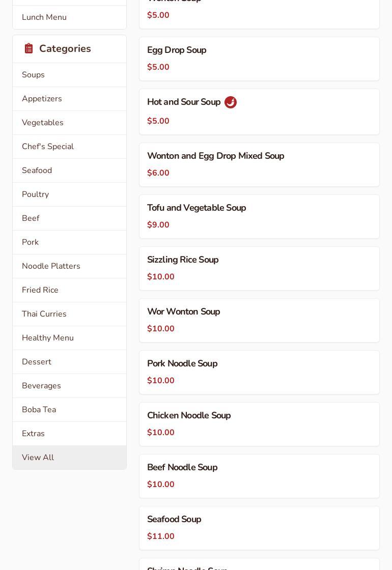The height and width of the screenshot is (570, 392).
Task: Select the Soups category
Action: pos(34,75)
